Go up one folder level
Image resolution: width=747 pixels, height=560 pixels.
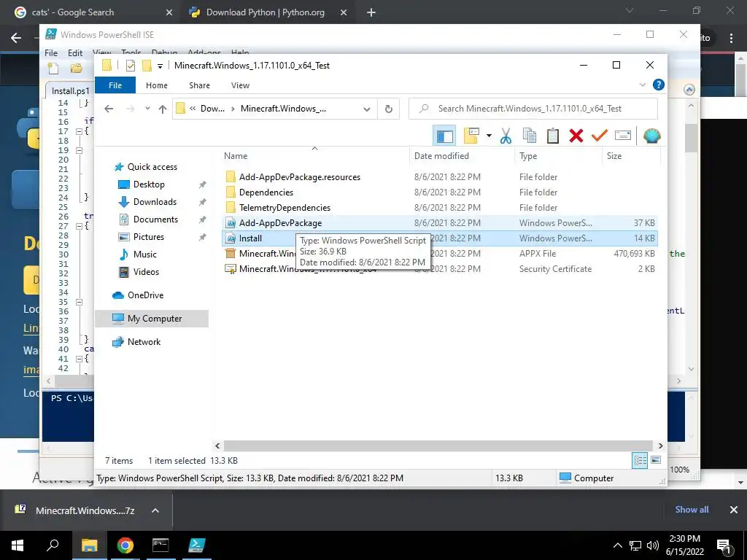pos(163,109)
